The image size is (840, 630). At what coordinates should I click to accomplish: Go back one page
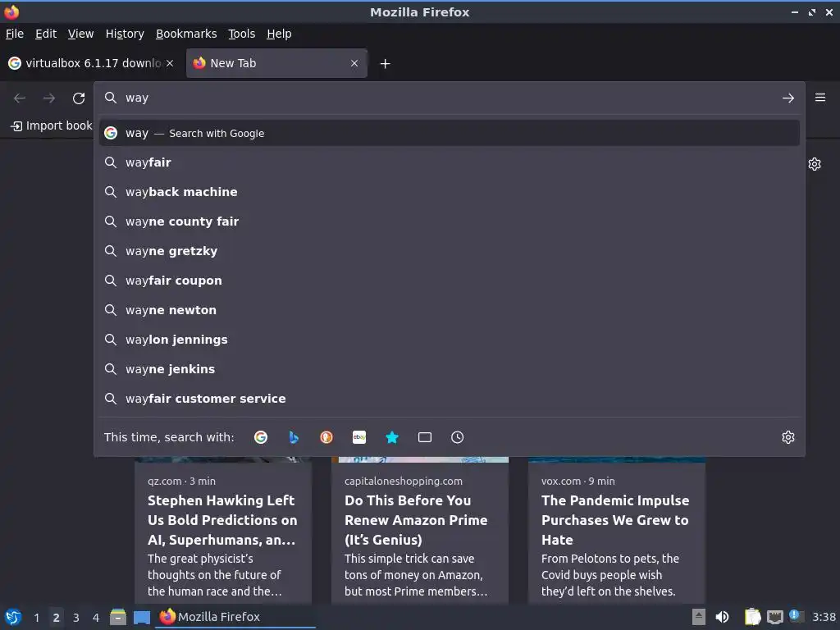(20, 98)
